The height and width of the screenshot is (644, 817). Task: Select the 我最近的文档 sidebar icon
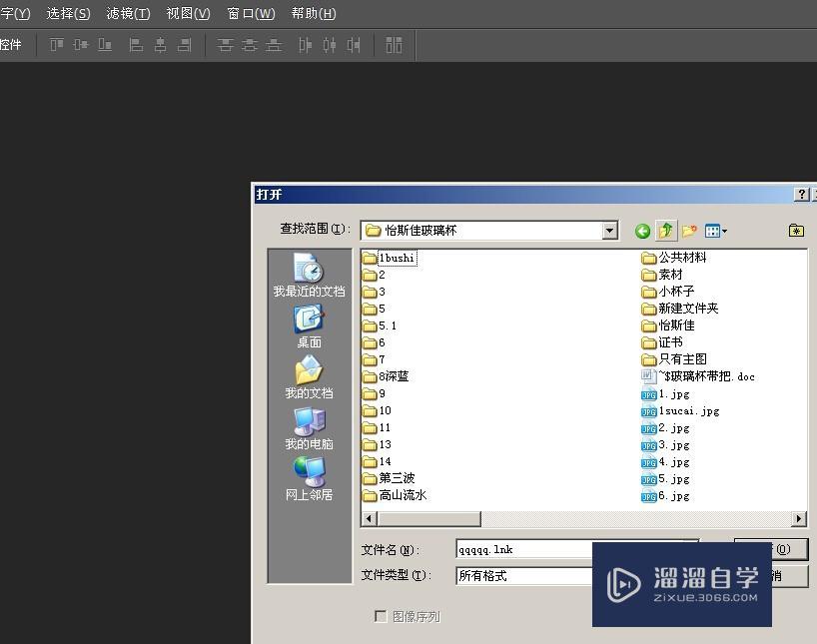click(x=309, y=272)
